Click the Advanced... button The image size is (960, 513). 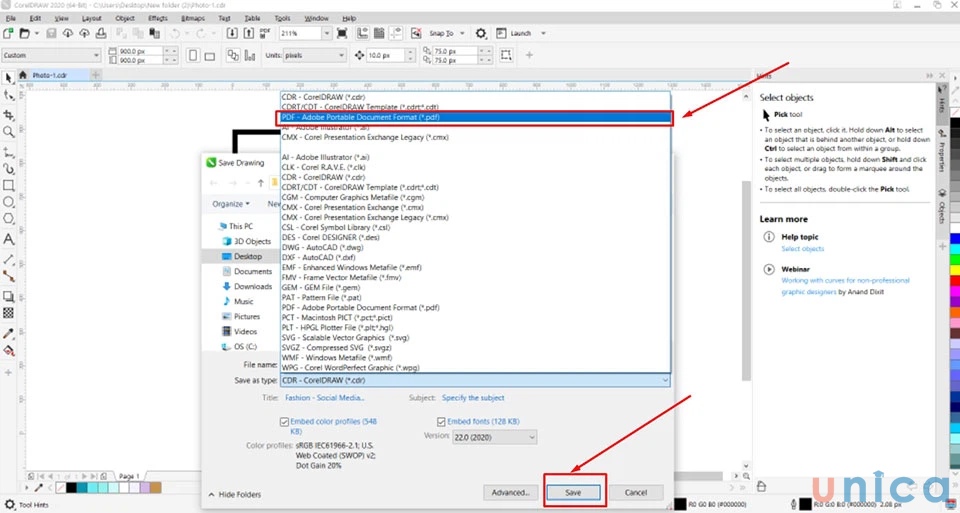[510, 492]
